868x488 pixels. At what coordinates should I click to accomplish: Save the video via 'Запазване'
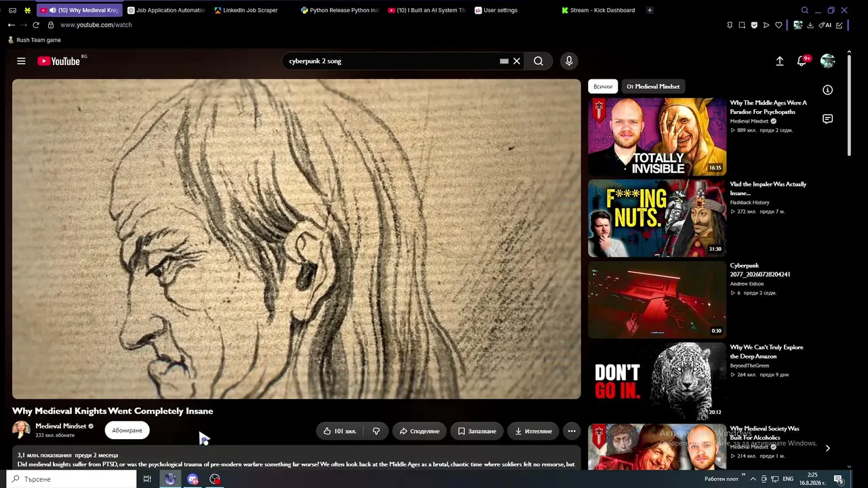[x=477, y=431]
